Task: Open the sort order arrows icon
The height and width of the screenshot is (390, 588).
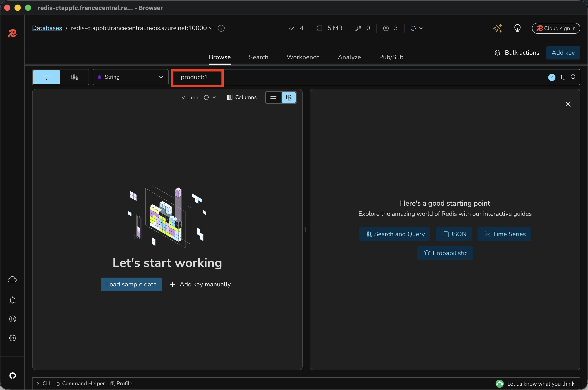Action: pos(563,77)
